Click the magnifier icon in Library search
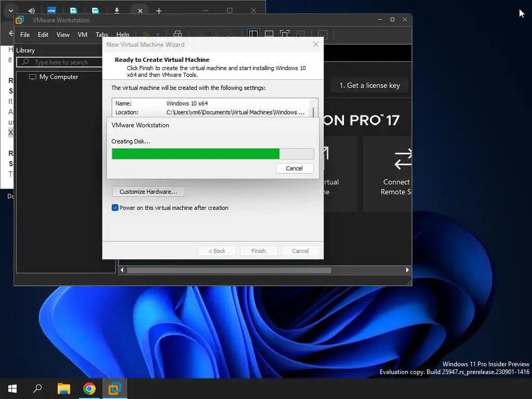The width and height of the screenshot is (532, 399). tap(25, 62)
